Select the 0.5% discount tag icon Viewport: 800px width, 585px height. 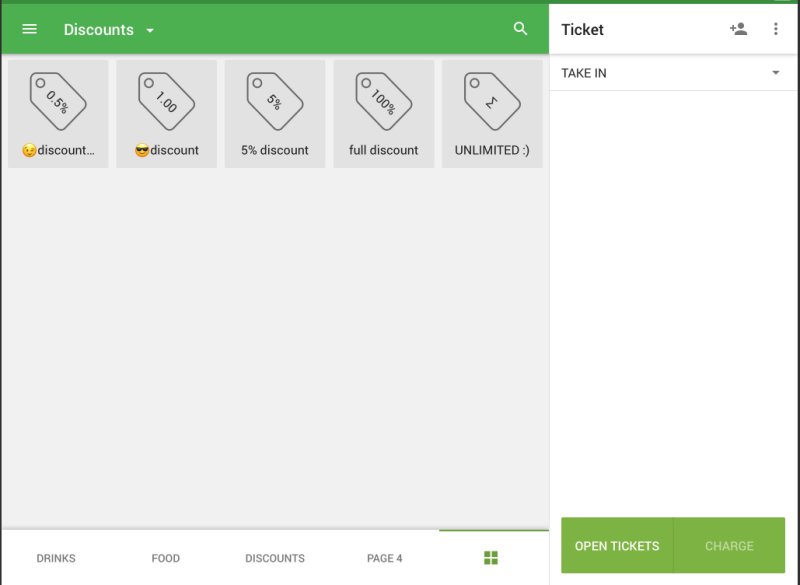tap(58, 101)
